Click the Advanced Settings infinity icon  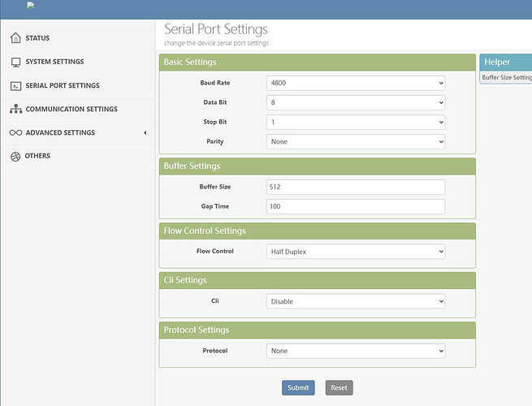pyautogui.click(x=15, y=132)
